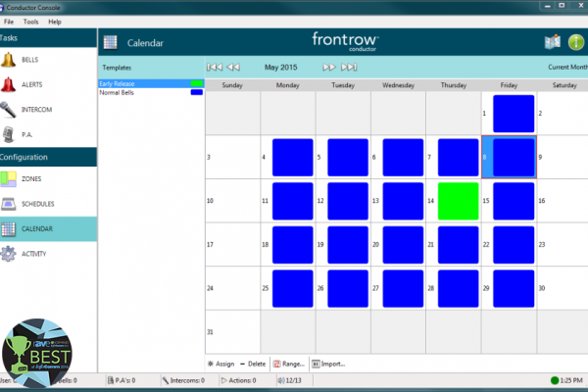588x392 pixels.
Task: Click the blue Normal Bells color swatch
Action: point(197,92)
